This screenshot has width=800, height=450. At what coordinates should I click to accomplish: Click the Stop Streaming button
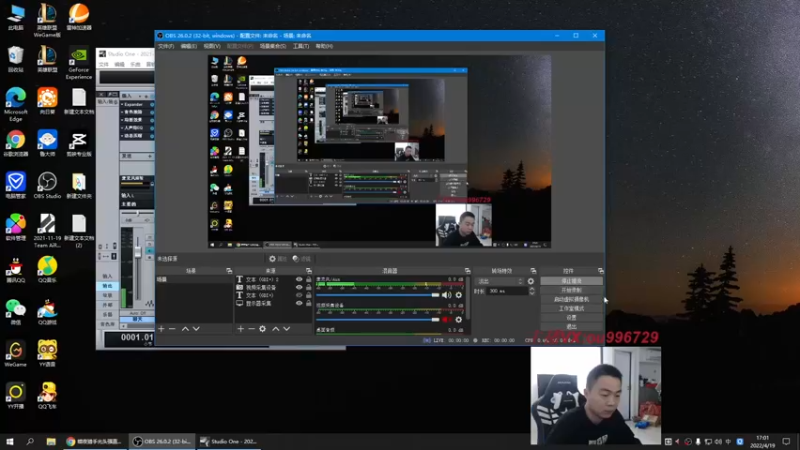571,281
